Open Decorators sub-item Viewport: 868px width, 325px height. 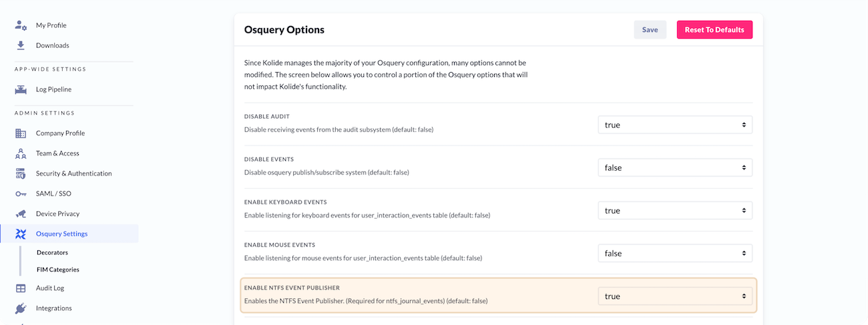tap(52, 253)
